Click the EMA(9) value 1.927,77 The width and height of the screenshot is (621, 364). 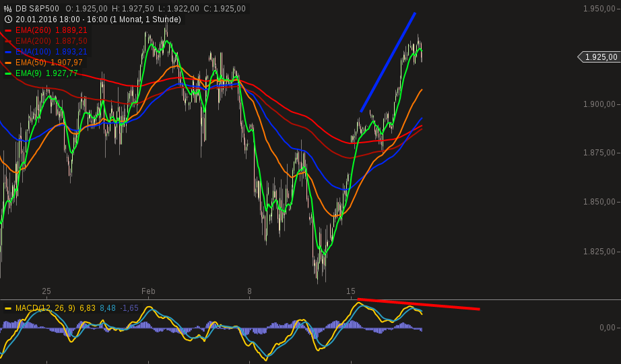[62, 73]
